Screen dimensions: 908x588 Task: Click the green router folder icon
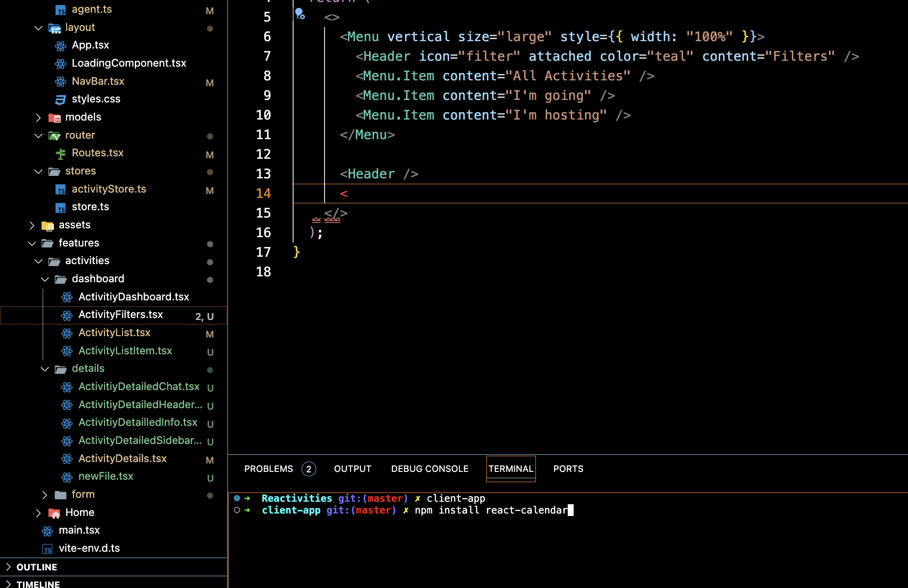click(54, 136)
